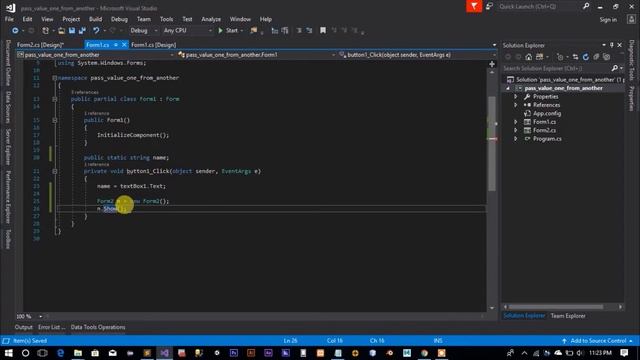Viewport: 640px width, 360px height.
Task: Click Sync with Active Document icon in Solution Explorer
Action: [x=575, y=57]
